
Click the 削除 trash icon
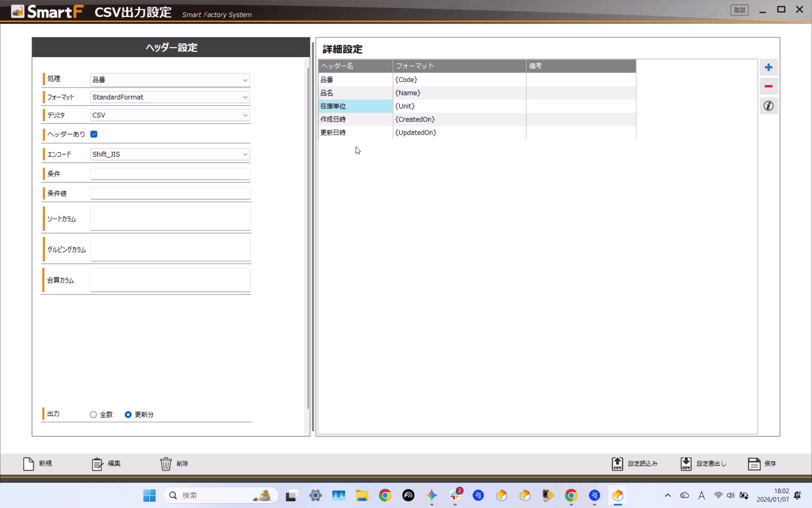166,464
